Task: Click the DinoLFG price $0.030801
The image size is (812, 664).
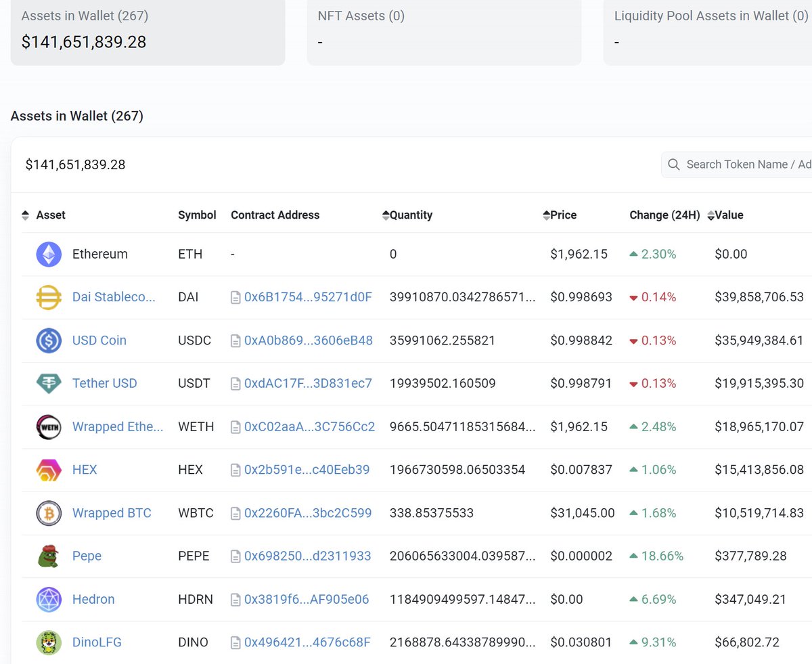Action: [581, 642]
